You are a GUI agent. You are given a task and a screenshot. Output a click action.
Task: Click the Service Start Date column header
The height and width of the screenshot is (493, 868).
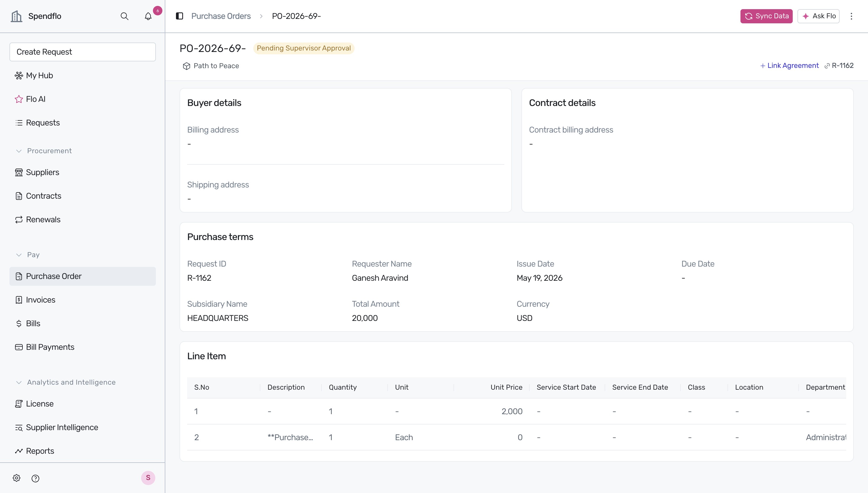566,387
